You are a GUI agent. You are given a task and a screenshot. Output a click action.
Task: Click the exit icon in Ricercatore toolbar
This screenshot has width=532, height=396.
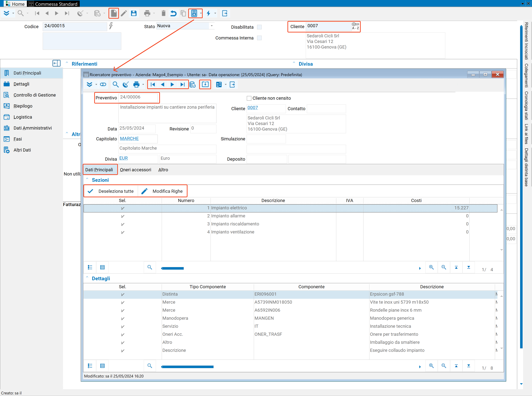click(232, 84)
